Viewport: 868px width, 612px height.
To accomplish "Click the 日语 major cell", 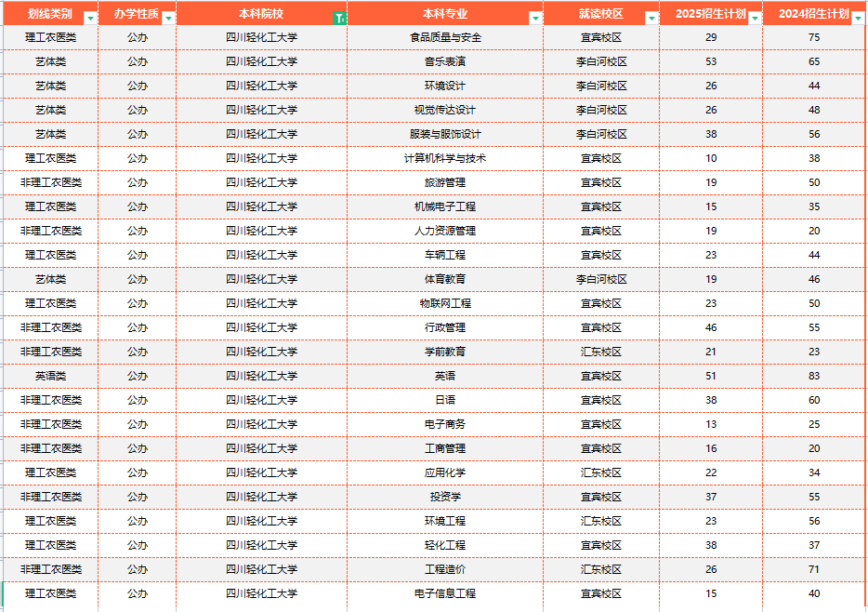I will pos(445,401).
